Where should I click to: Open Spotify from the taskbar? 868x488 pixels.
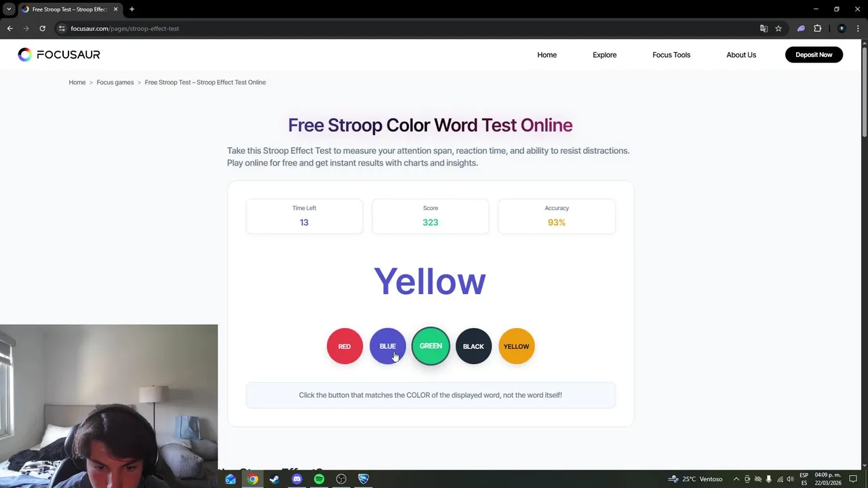click(319, 479)
